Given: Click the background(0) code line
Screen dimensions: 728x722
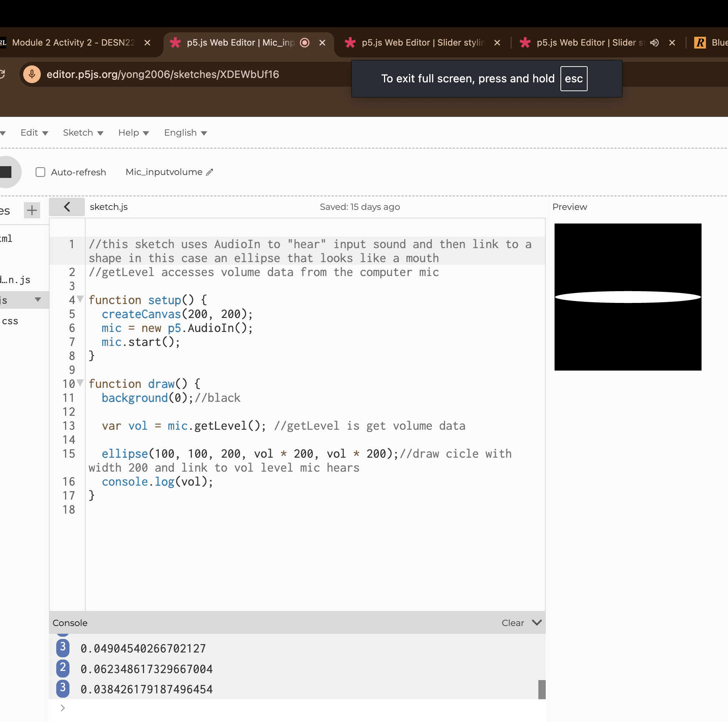Looking at the screenshot, I should (171, 398).
